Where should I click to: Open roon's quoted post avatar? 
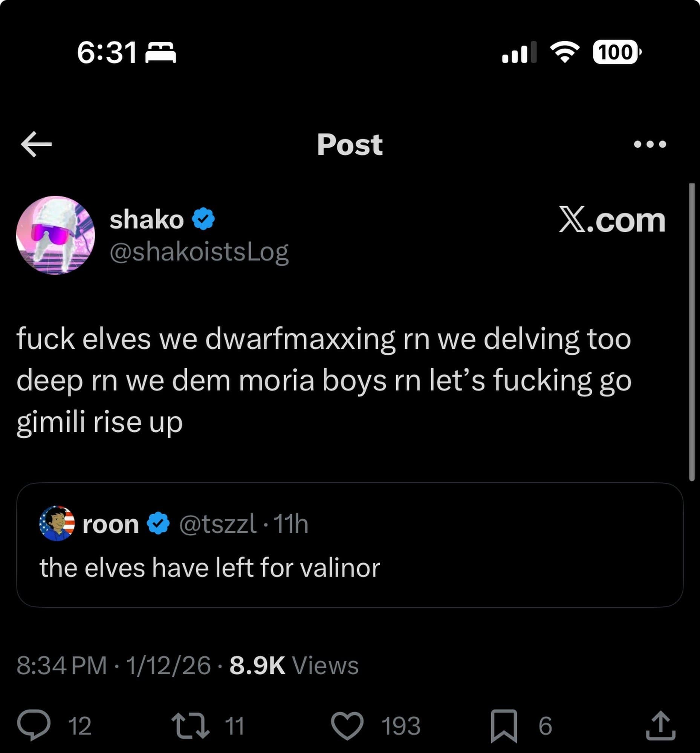[x=57, y=523]
